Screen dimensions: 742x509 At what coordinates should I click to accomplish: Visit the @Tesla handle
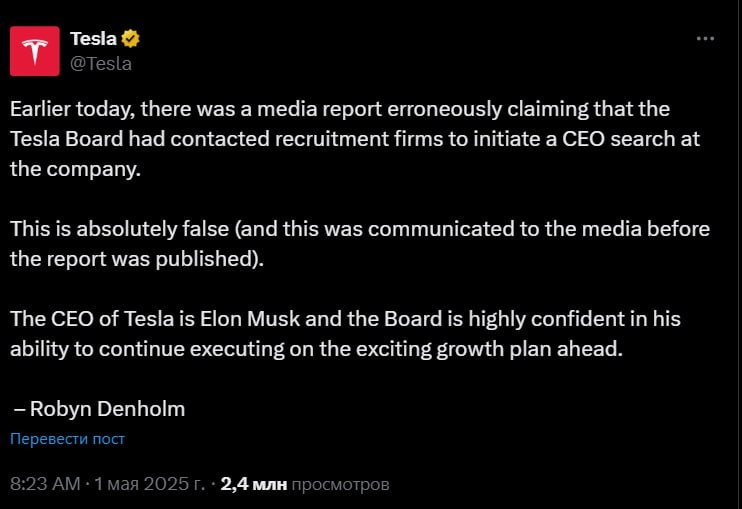pos(101,63)
